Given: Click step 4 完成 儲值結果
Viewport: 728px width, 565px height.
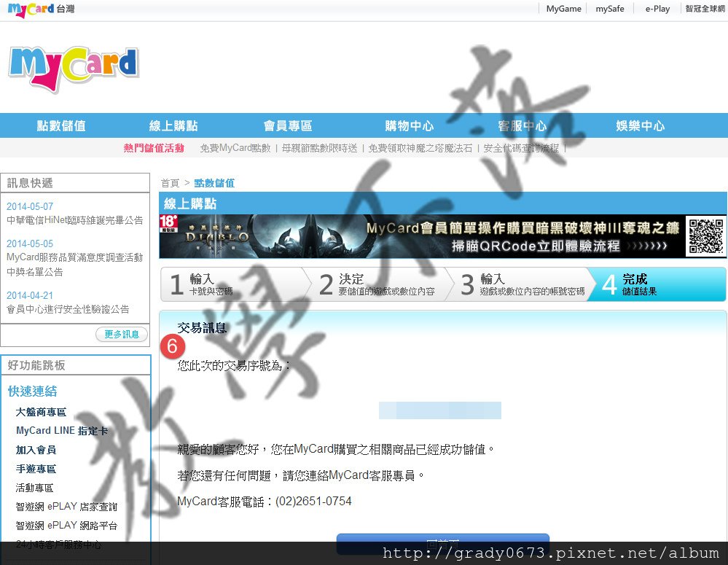Looking at the screenshot, I should pyautogui.click(x=657, y=284).
